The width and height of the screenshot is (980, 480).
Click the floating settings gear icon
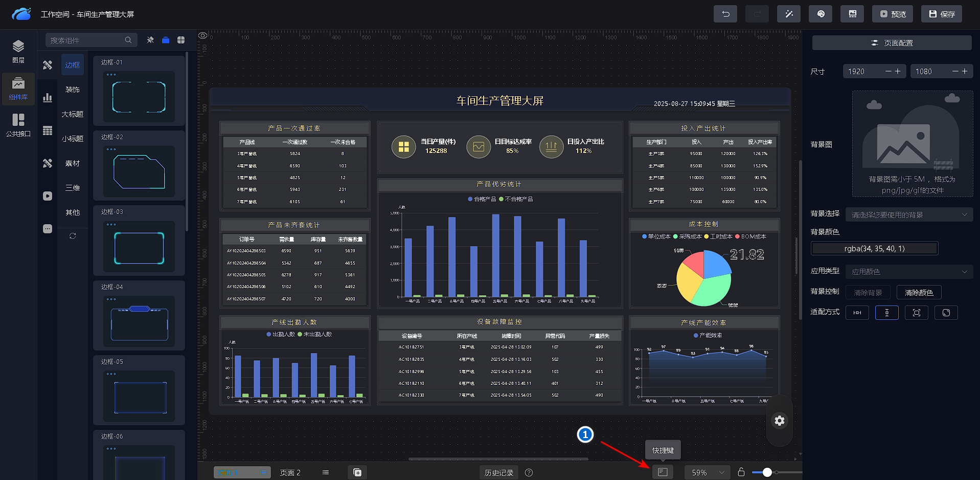click(x=779, y=421)
